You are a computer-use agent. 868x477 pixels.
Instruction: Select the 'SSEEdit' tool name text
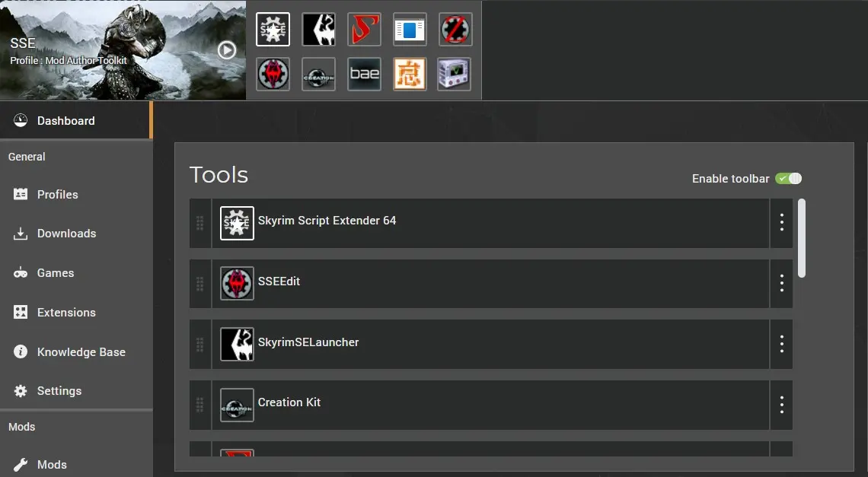coord(279,281)
